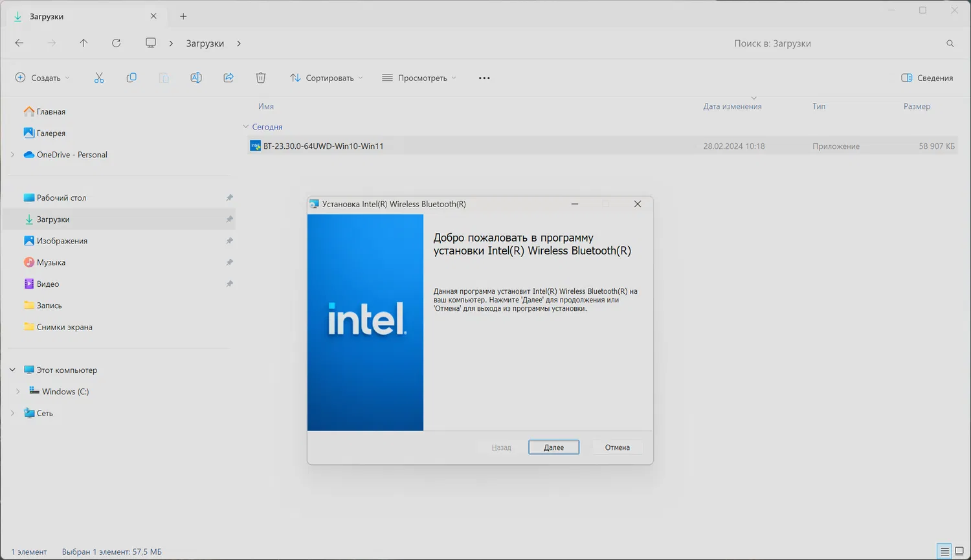Screen dimensions: 971x560
Task: Switch to large thumbnails view in status bar
Action: 959,552
